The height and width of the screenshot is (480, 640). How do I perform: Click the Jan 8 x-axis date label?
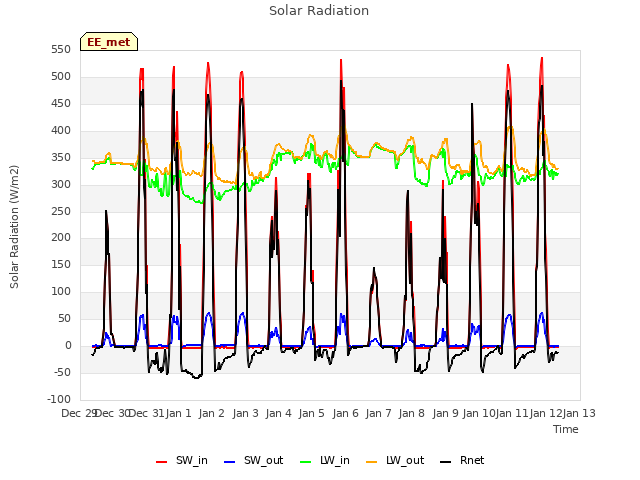[412, 413]
